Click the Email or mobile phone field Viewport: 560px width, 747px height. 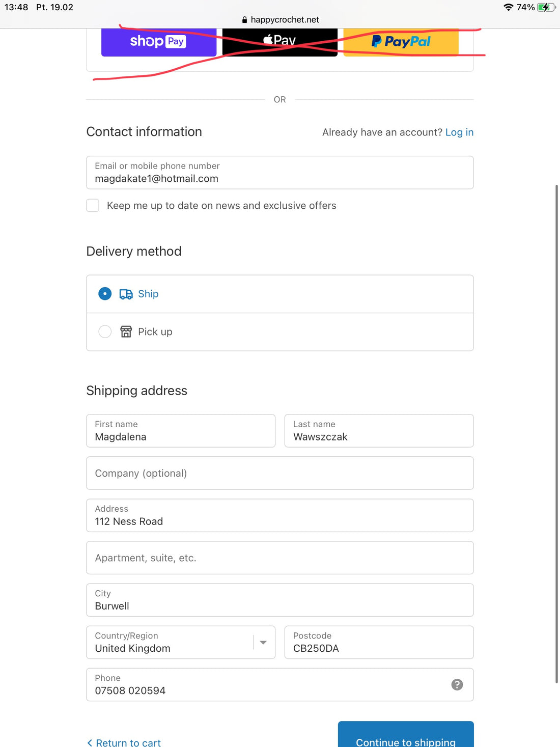coord(279,173)
